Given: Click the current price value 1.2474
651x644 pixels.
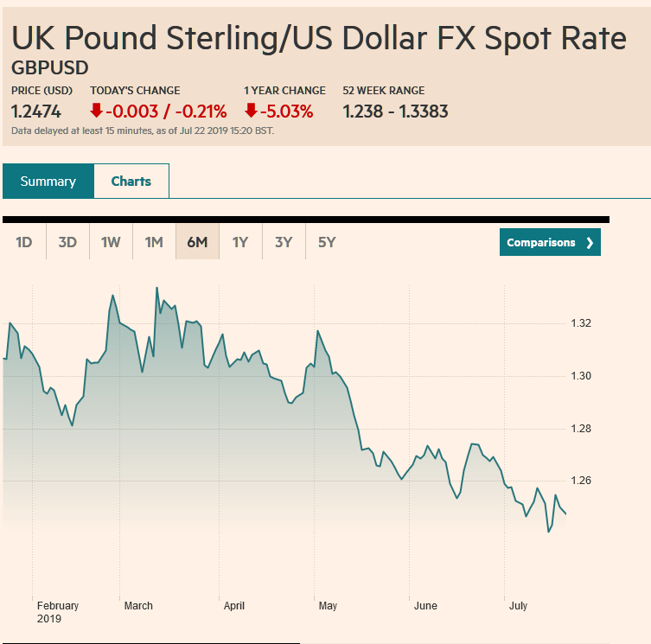Looking at the screenshot, I should (37, 111).
